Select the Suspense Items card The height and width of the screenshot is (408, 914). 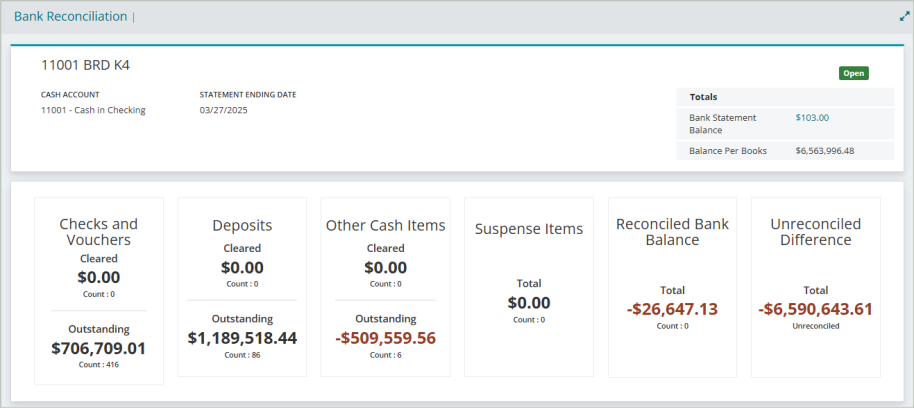pyautogui.click(x=529, y=287)
